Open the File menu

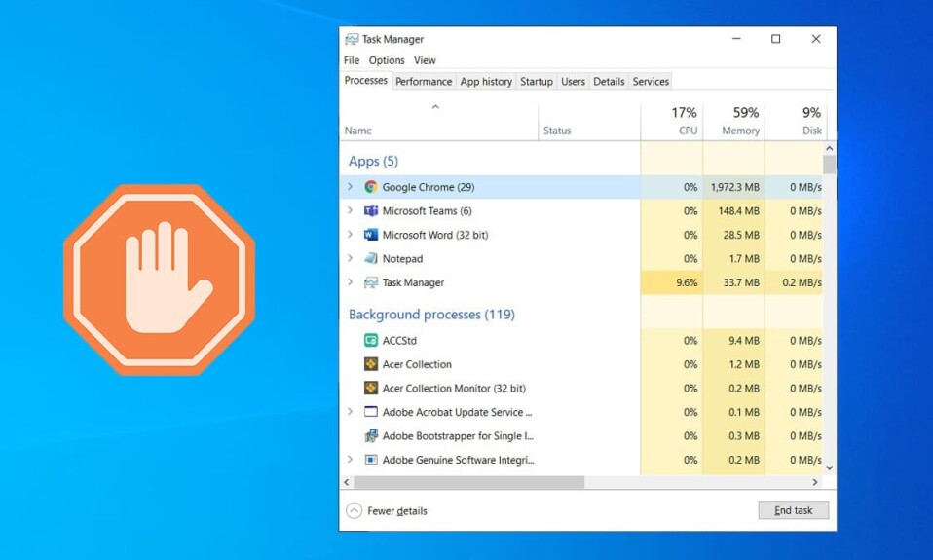[x=352, y=60]
